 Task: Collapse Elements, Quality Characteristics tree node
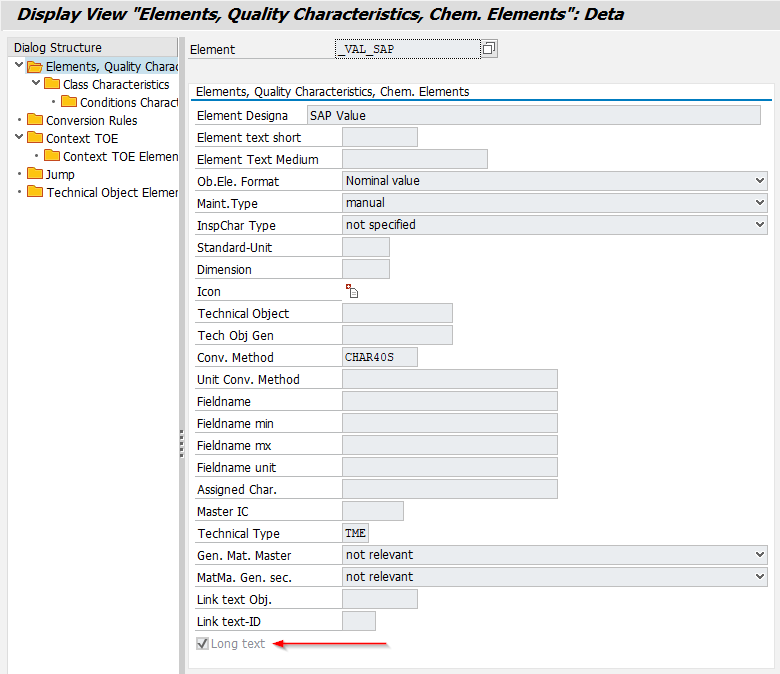(19, 66)
